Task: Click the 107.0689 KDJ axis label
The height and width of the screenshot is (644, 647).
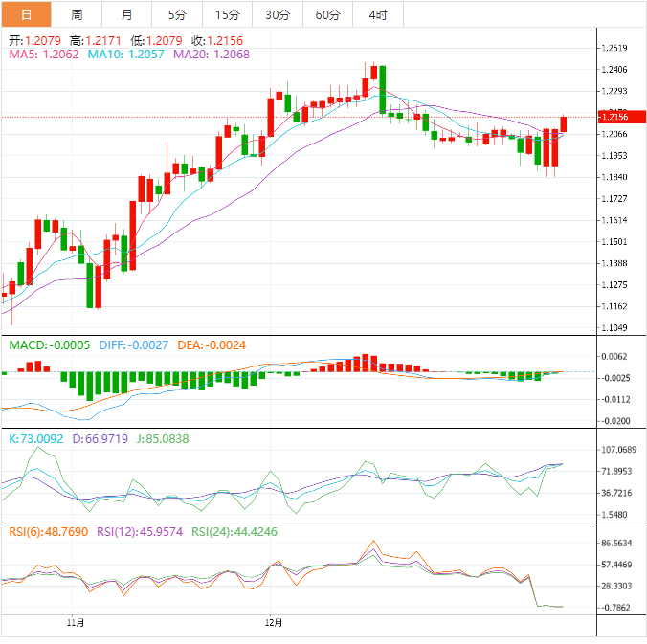Action: 619,450
